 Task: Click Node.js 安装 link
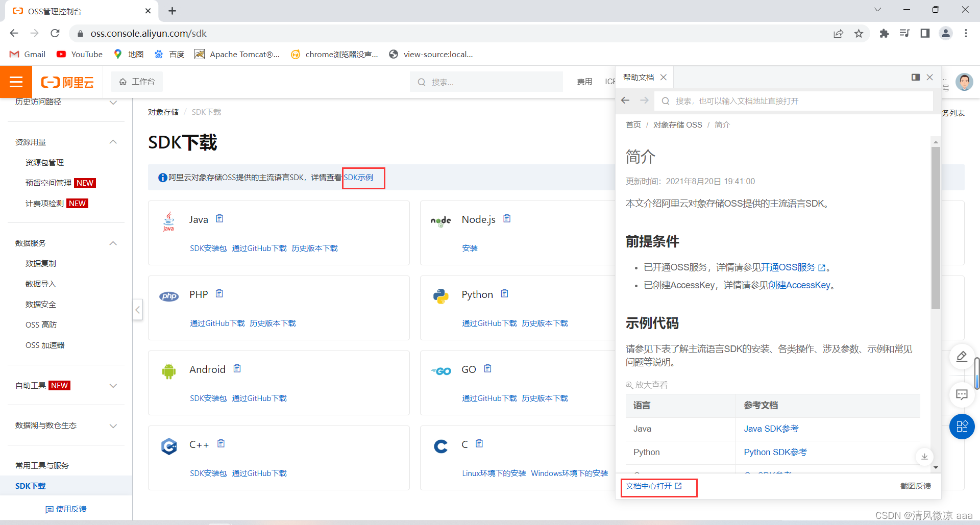tap(470, 248)
